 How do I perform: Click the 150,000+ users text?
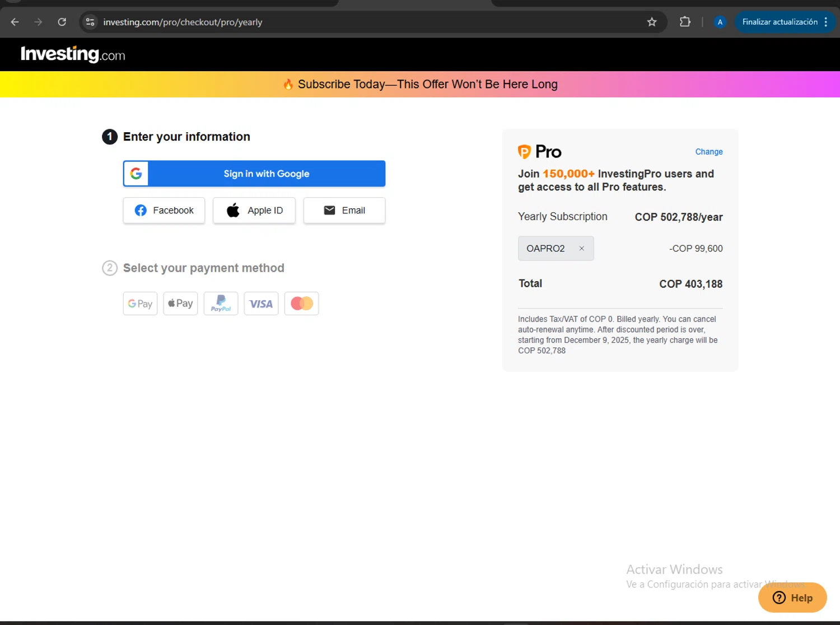[569, 174]
